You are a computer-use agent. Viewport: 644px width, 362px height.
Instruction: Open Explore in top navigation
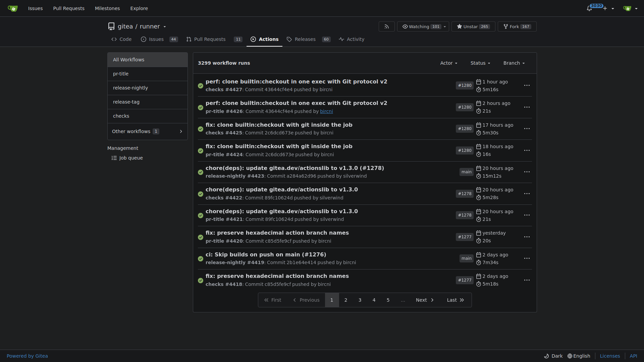139,8
